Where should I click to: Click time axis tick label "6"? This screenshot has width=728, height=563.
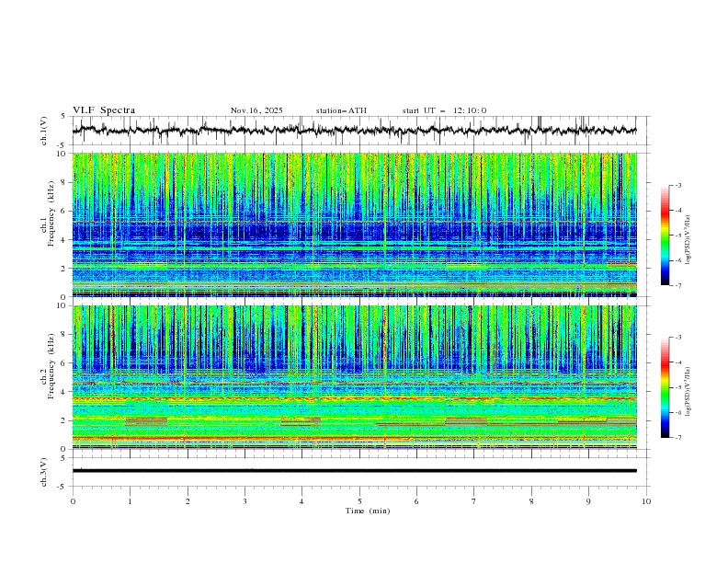pyautogui.click(x=416, y=501)
